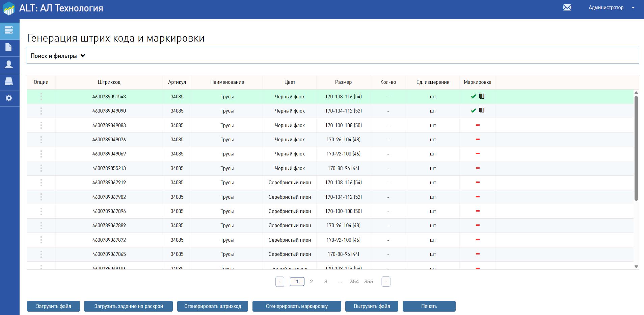Go to previous page arrow

(x=280, y=282)
